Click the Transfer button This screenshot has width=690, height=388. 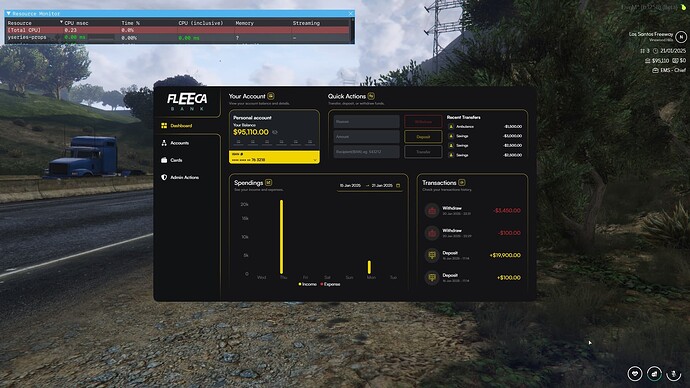tap(423, 152)
